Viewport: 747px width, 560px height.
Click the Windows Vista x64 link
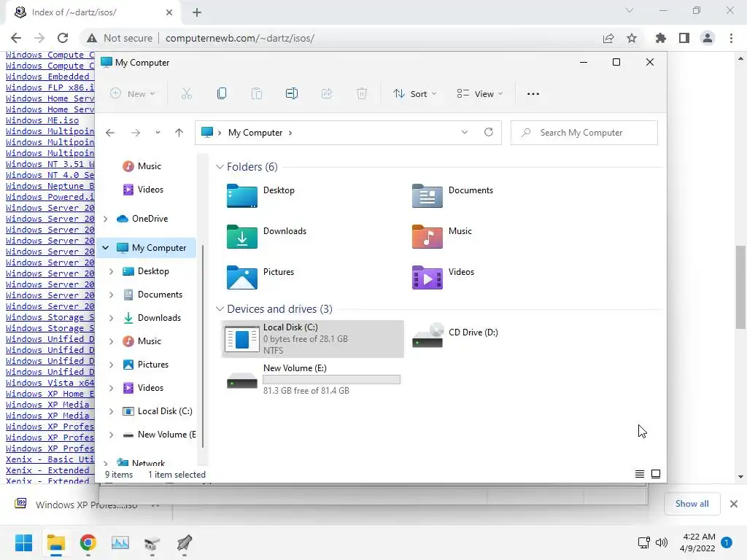(50, 383)
